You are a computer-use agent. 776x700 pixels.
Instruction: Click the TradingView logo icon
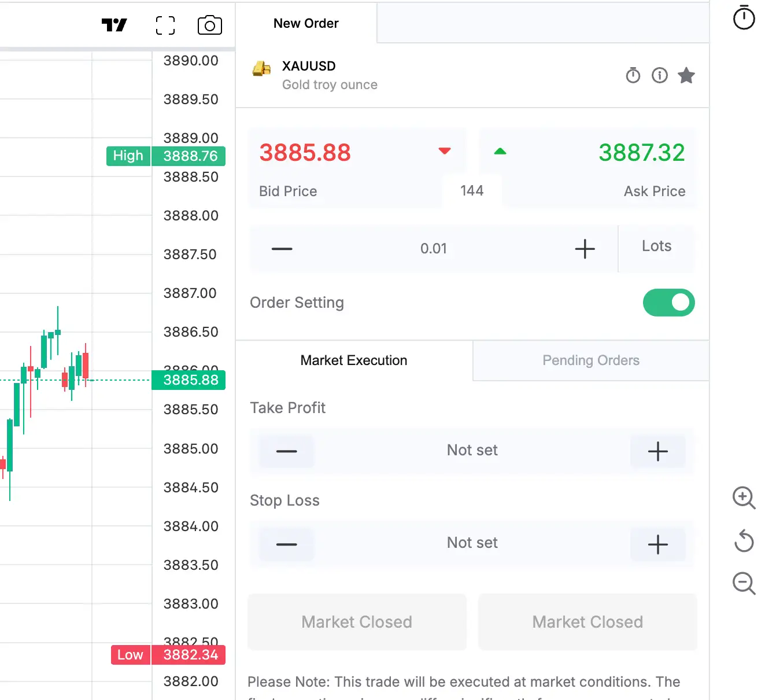(x=114, y=25)
